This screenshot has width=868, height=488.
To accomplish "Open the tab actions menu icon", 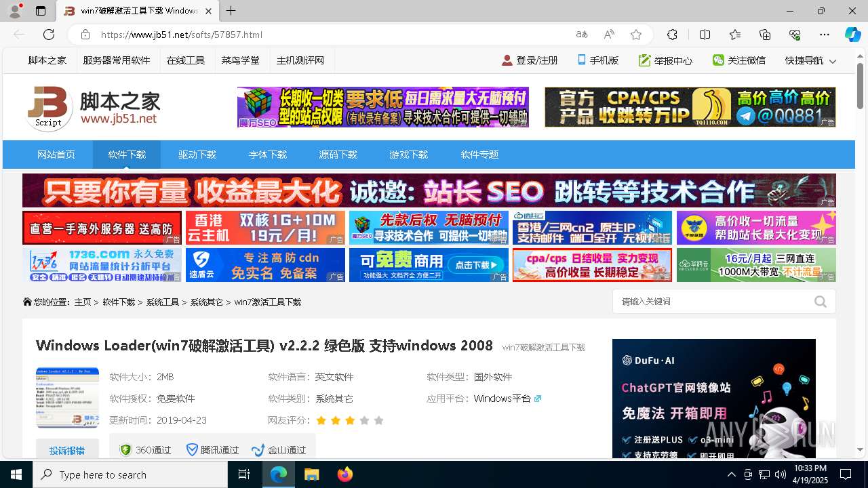I will (x=41, y=11).
